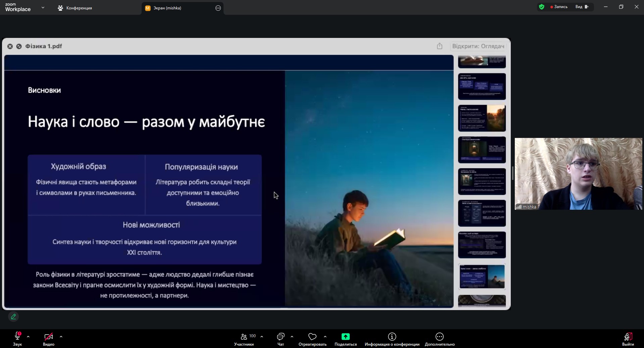The height and width of the screenshot is (348, 644).
Task: Open the Чат chat panel
Action: [x=281, y=337]
